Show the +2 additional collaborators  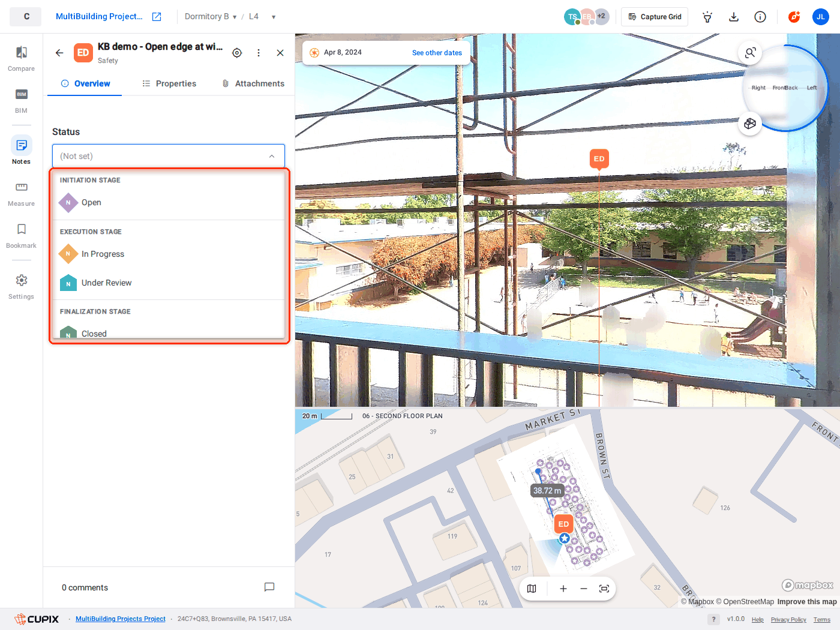click(x=602, y=17)
